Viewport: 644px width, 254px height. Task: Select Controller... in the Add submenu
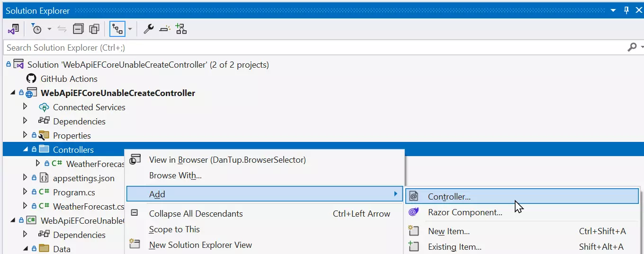click(x=522, y=196)
